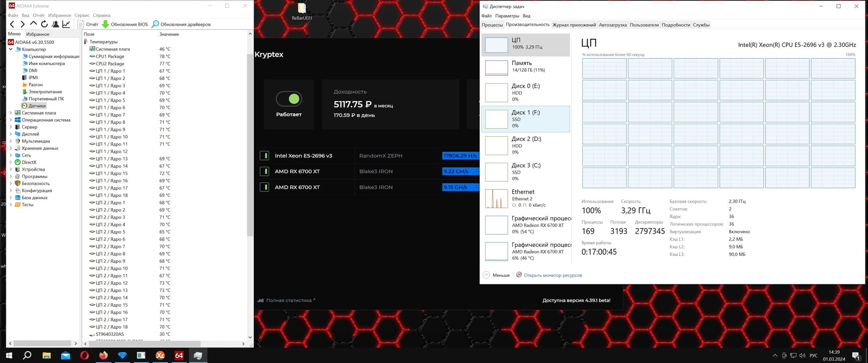Select Безопасность in the AIDA64 tree
This screenshot has width=868, height=363.
click(32, 183)
